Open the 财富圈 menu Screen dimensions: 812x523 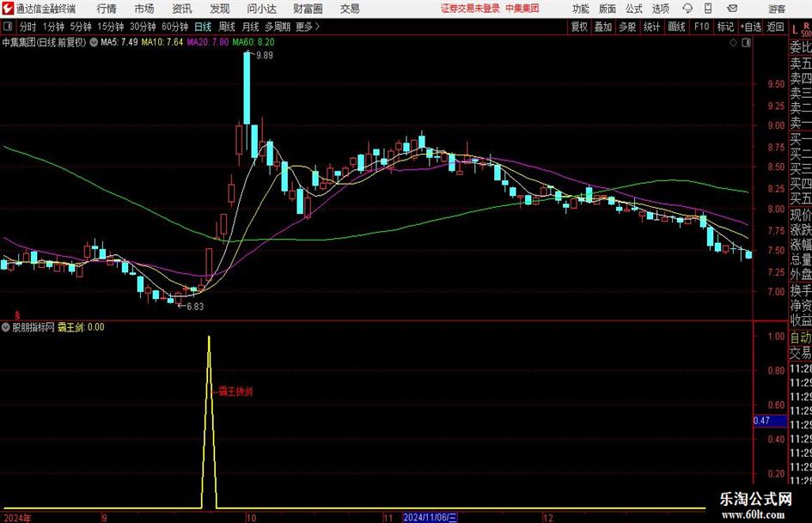[x=308, y=9]
